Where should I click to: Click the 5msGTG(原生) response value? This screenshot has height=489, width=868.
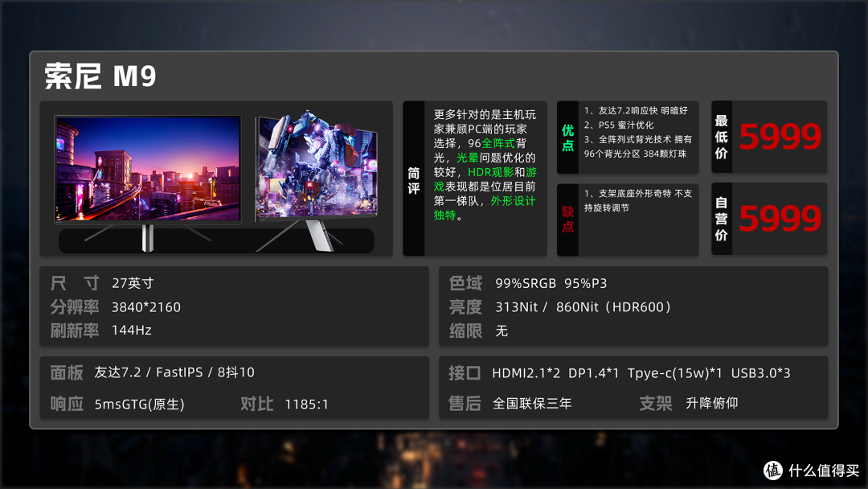point(140,405)
